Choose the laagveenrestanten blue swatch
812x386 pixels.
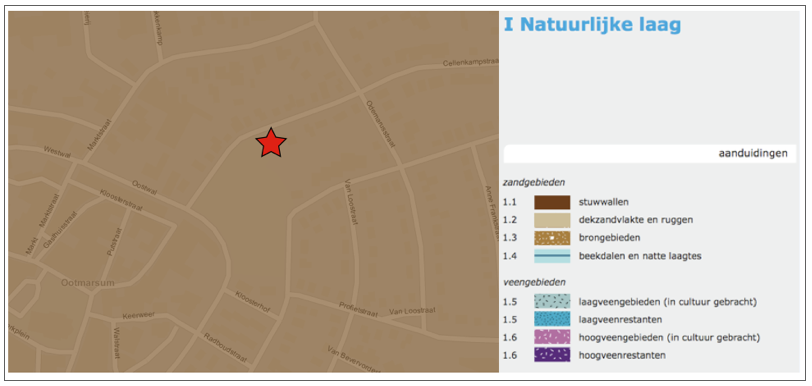[x=552, y=319]
